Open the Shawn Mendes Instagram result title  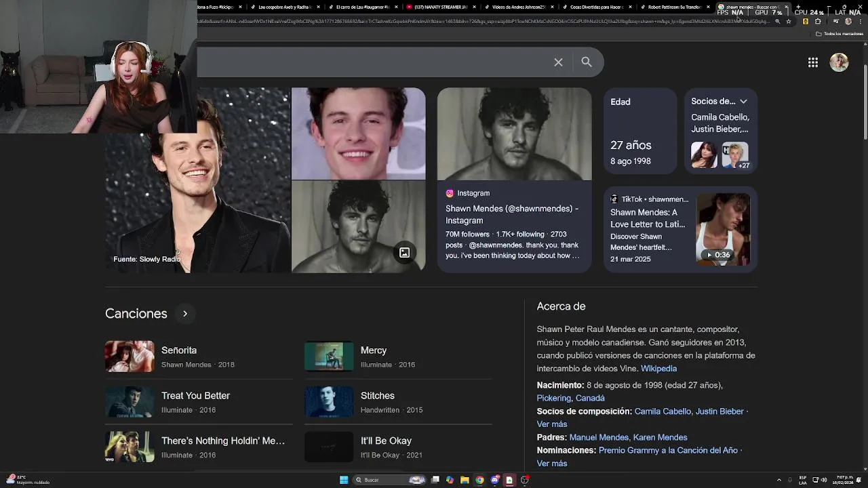[x=512, y=214]
